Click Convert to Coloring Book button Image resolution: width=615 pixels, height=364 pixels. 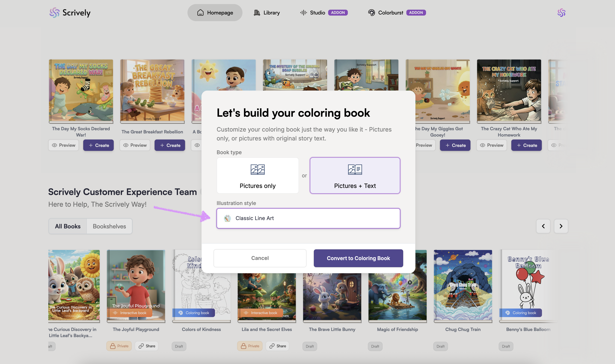coord(358,258)
